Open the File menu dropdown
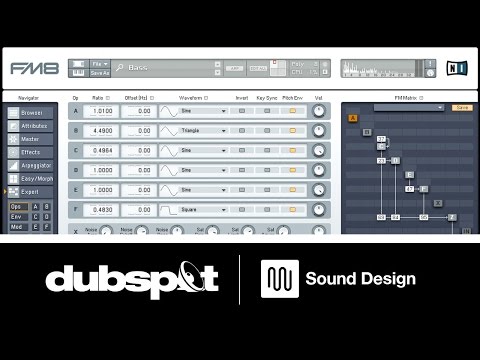Viewport: 480px width, 360px height. click(100, 64)
